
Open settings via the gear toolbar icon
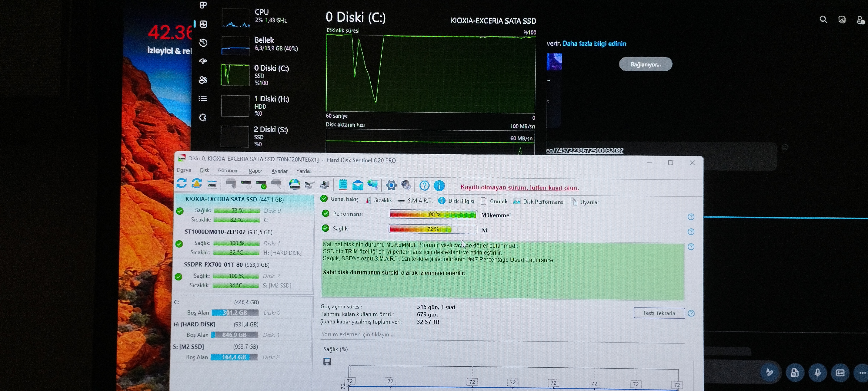pyautogui.click(x=391, y=185)
